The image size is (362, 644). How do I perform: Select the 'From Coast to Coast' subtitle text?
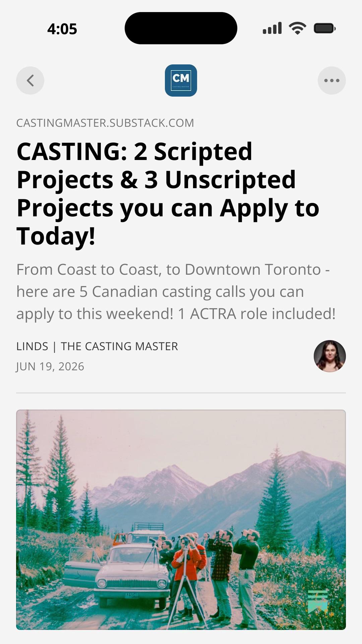[x=176, y=291]
